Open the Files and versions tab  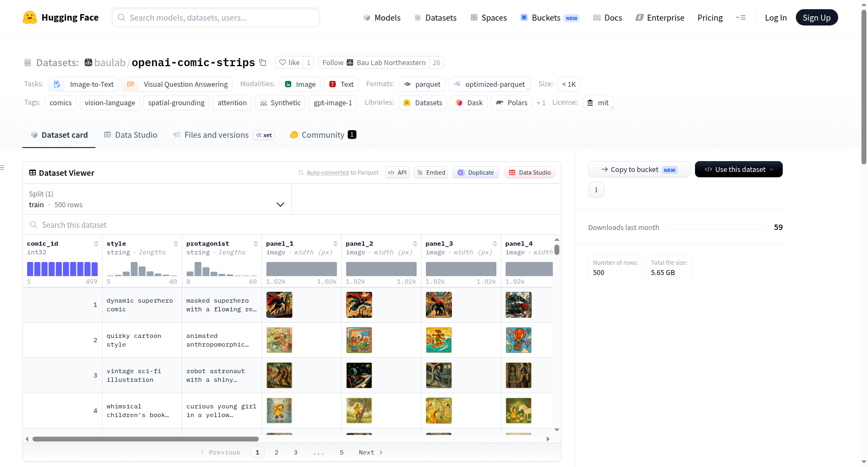pyautogui.click(x=223, y=135)
